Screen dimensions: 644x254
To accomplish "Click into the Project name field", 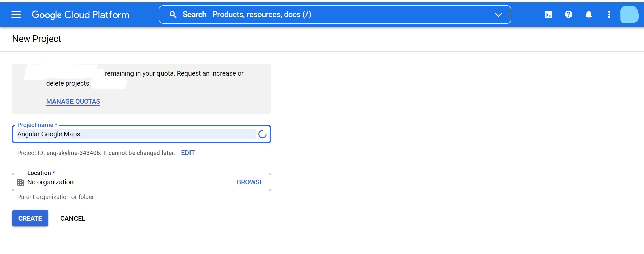I will pyautogui.click(x=135, y=134).
